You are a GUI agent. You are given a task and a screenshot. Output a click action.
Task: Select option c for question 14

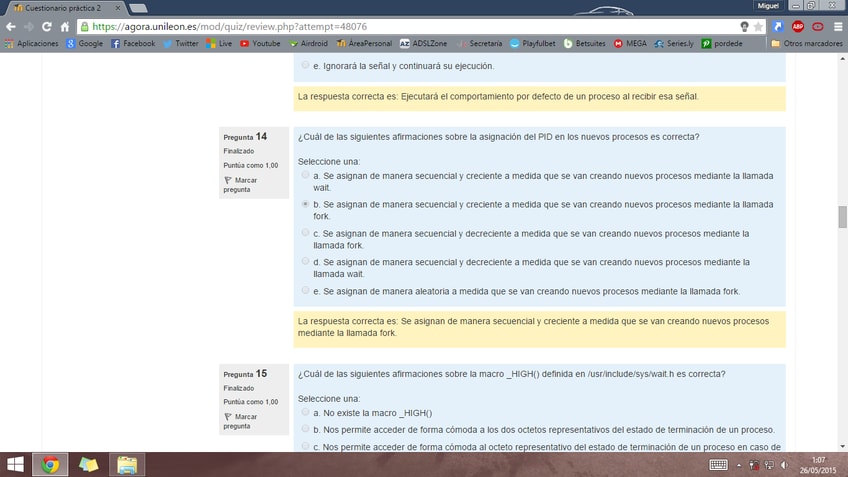(x=305, y=233)
